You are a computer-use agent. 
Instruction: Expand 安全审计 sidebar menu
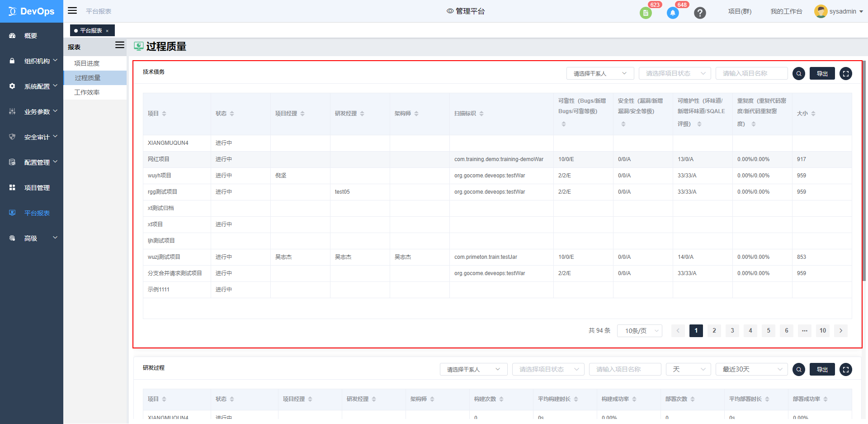coord(32,137)
